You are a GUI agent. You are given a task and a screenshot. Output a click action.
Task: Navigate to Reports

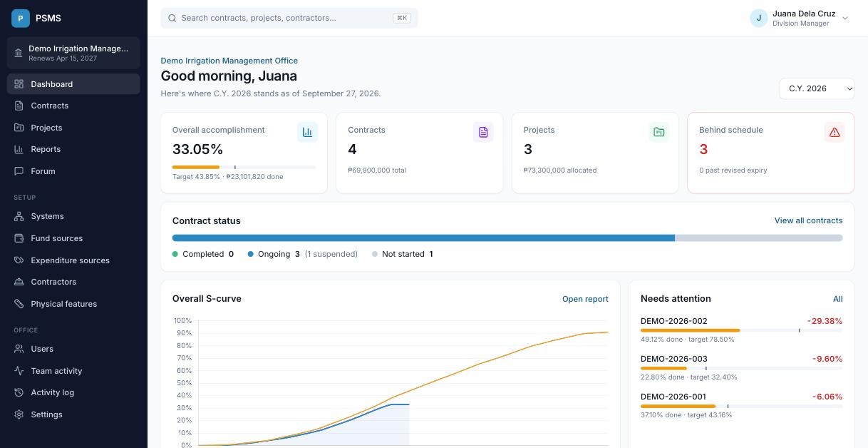(x=73, y=149)
